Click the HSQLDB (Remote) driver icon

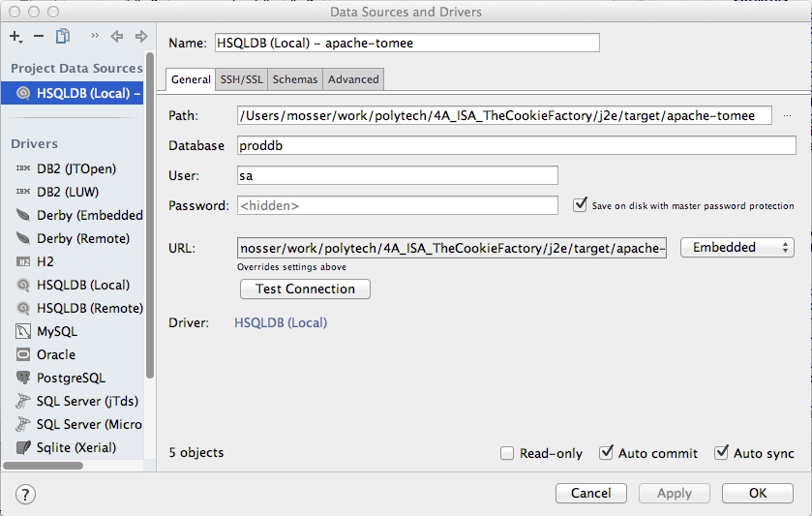click(x=23, y=308)
